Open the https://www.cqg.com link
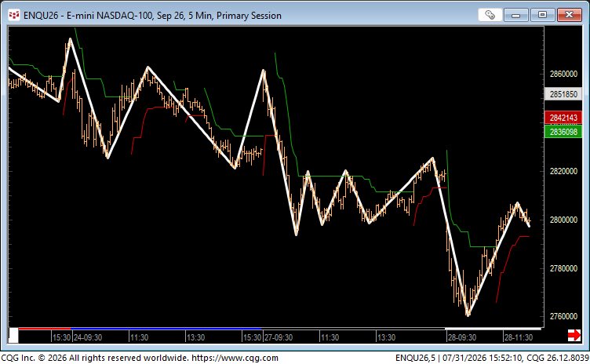 tap(235, 358)
